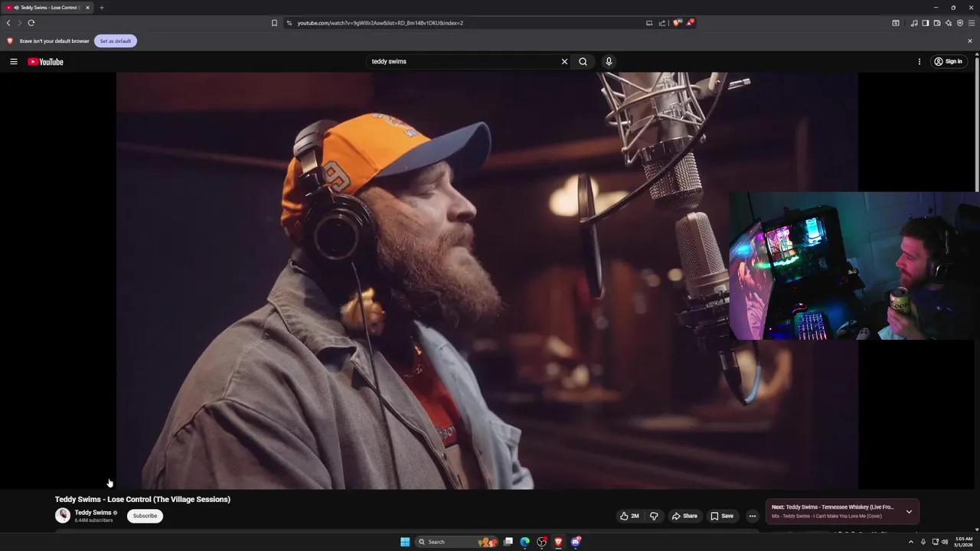This screenshot has height=551, width=980.
Task: Share this page from address bar
Action: [x=662, y=23]
